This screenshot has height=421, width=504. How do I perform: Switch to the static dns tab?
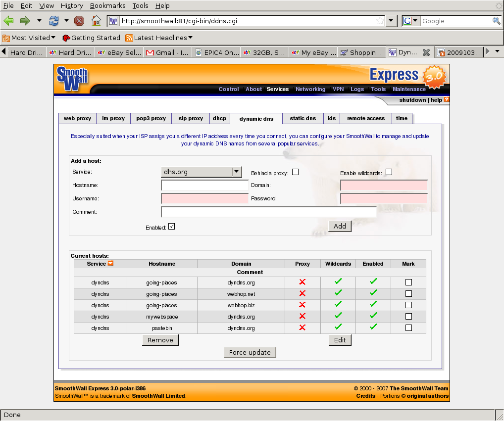point(302,118)
